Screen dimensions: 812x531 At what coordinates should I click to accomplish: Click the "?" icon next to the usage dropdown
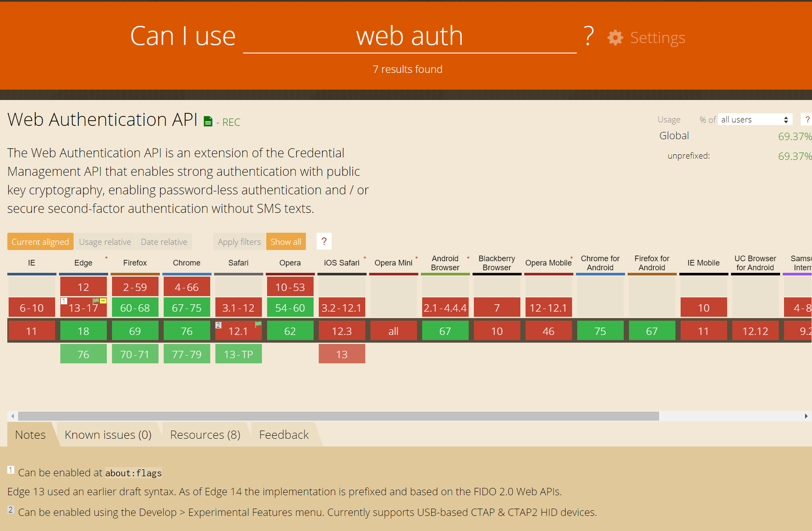[807, 119]
